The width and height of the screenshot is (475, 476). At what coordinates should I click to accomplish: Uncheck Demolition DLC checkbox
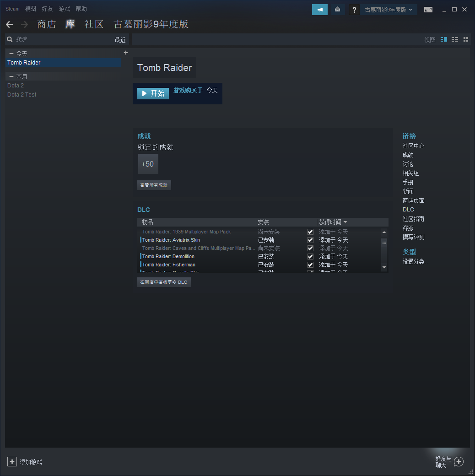click(310, 256)
